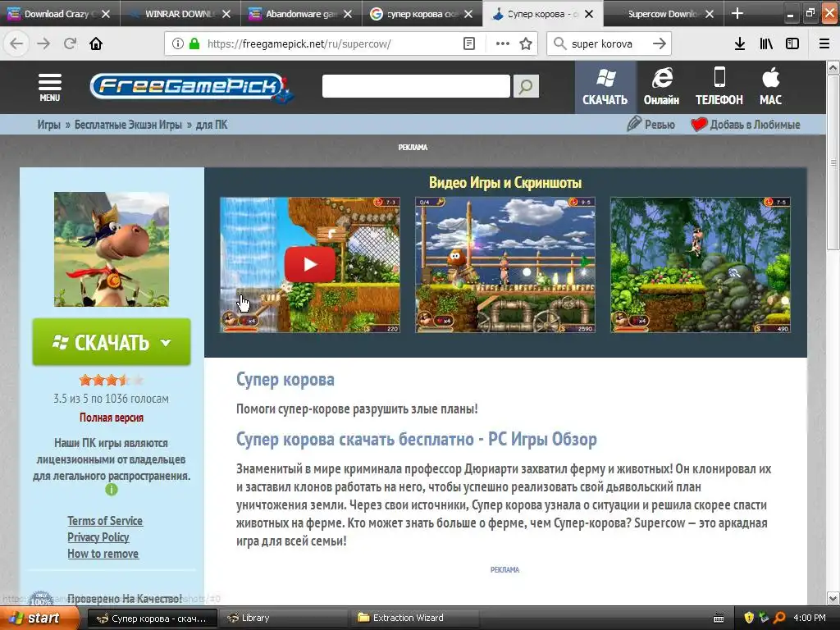The width and height of the screenshot is (840, 630).
Task: Close the Download Crazy tab
Action: pos(106,14)
